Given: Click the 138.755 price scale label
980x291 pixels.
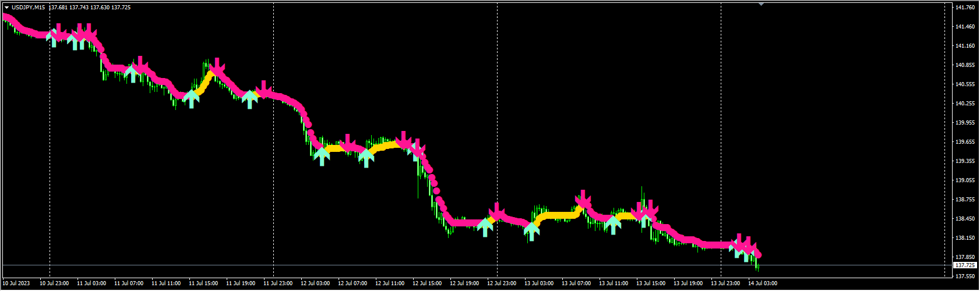Looking at the screenshot, I should click(x=965, y=200).
